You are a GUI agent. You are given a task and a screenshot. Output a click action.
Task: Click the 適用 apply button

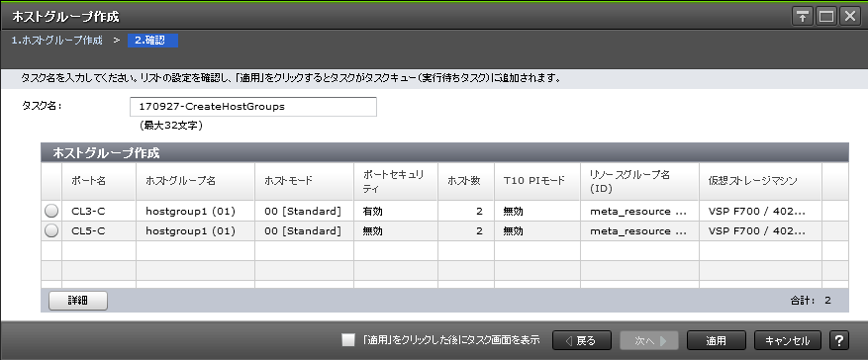tap(717, 340)
